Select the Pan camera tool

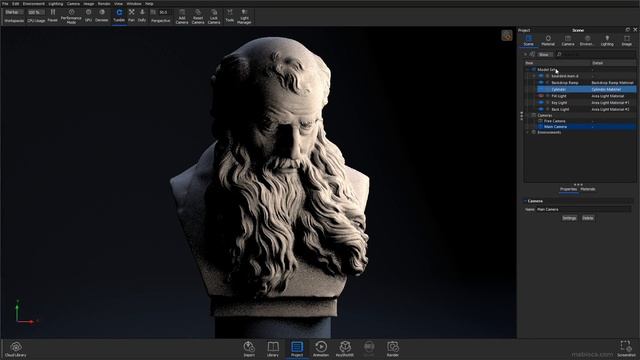(131, 15)
